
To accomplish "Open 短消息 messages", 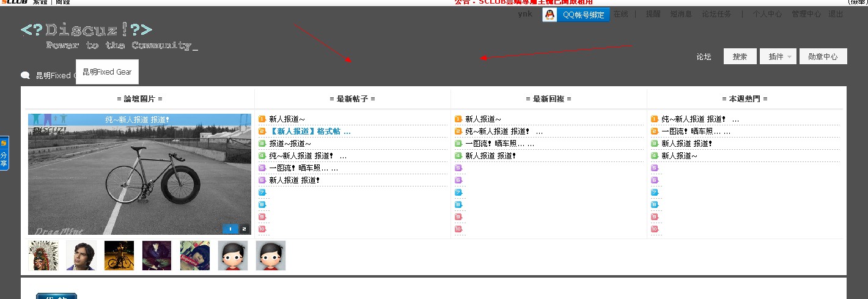I will [x=681, y=14].
